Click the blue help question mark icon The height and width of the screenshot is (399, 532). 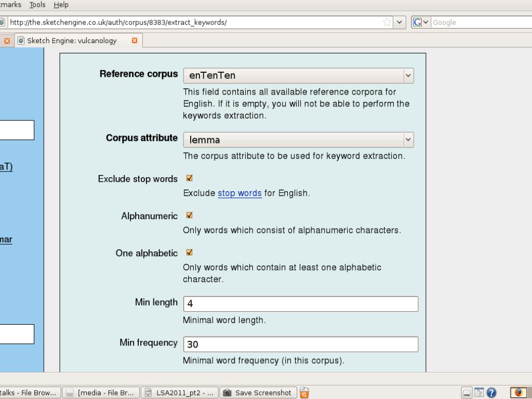coord(491,393)
